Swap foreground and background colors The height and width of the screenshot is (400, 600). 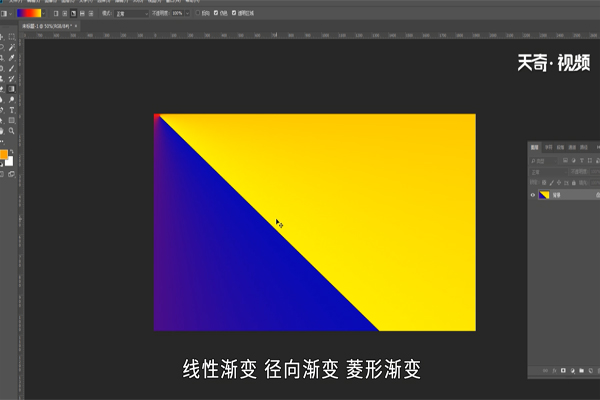pyautogui.click(x=11, y=152)
